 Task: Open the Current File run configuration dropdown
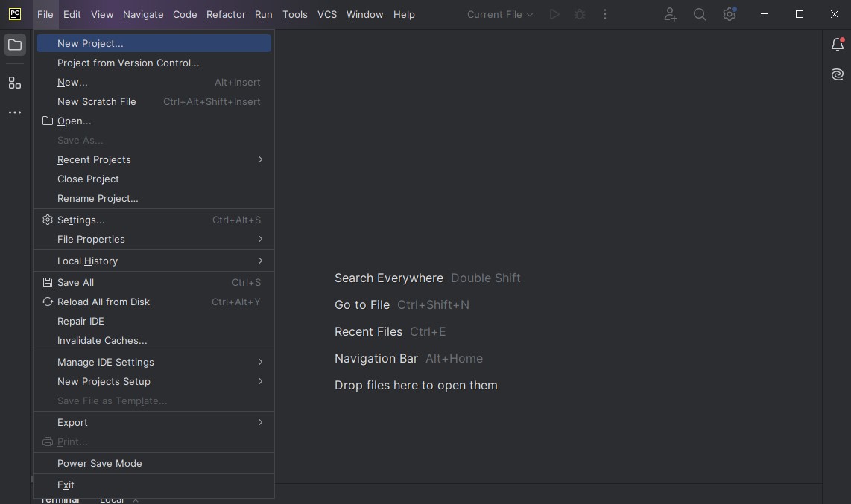[x=500, y=14]
